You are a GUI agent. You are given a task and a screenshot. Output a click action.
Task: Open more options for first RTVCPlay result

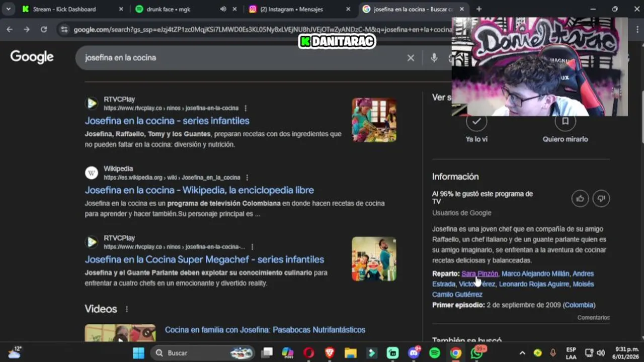click(246, 108)
